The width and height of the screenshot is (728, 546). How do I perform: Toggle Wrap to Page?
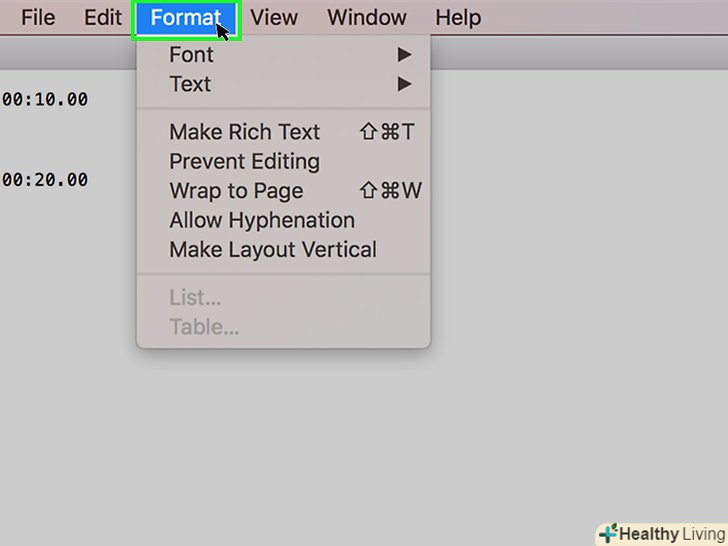[236, 191]
